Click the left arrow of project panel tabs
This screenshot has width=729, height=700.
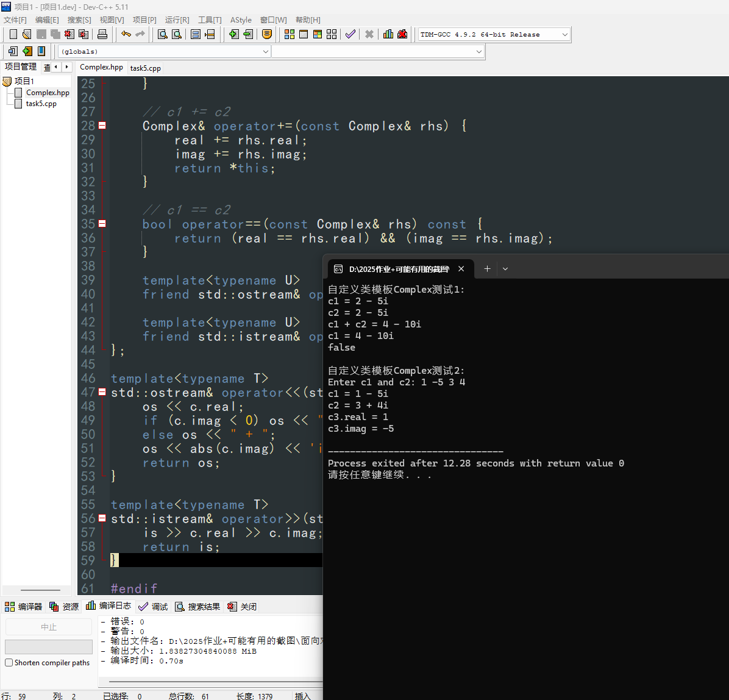tap(56, 67)
